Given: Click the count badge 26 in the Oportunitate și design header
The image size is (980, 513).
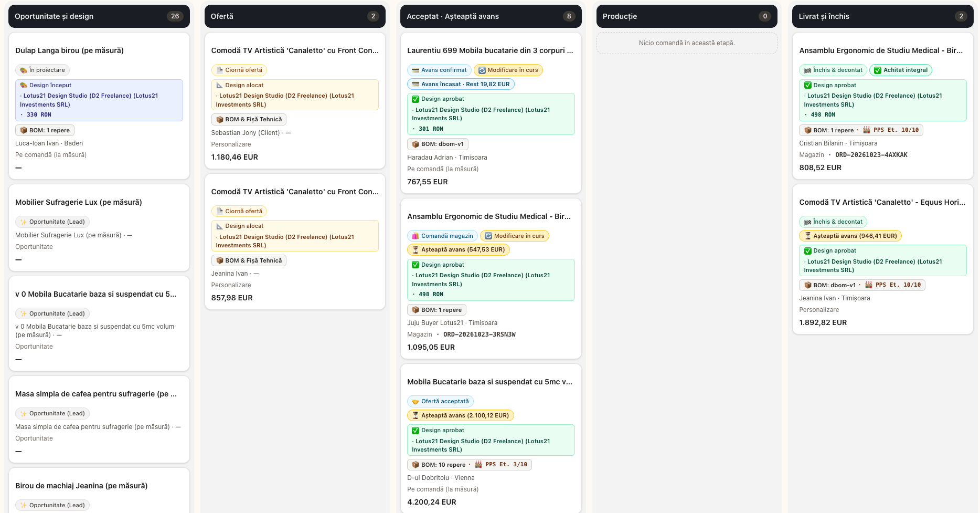Looking at the screenshot, I should 175,16.
